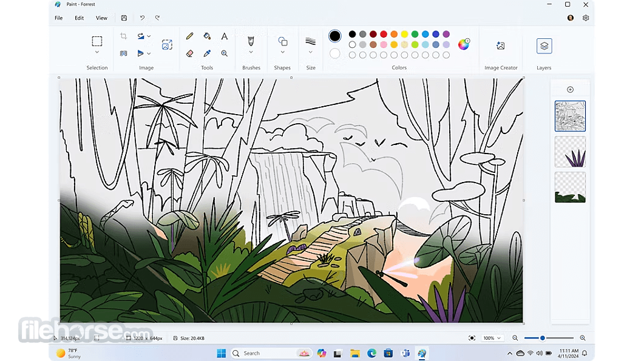Open the Edit menu
This screenshot has height=361, width=644.
point(80,18)
